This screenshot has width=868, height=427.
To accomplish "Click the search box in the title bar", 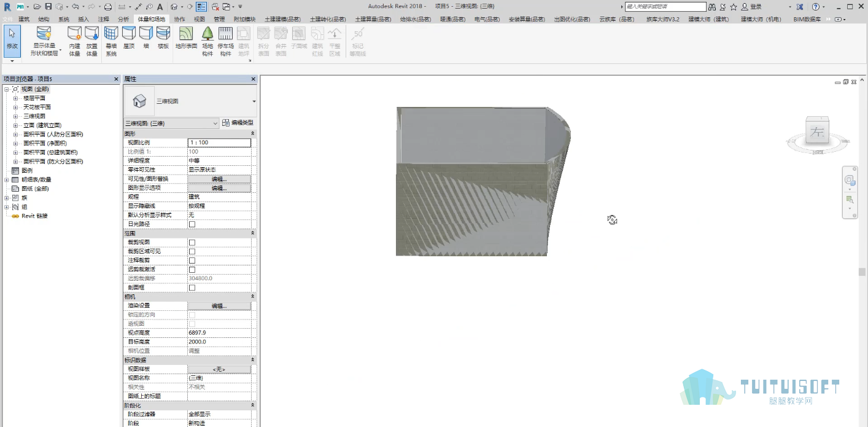I will tap(665, 7).
